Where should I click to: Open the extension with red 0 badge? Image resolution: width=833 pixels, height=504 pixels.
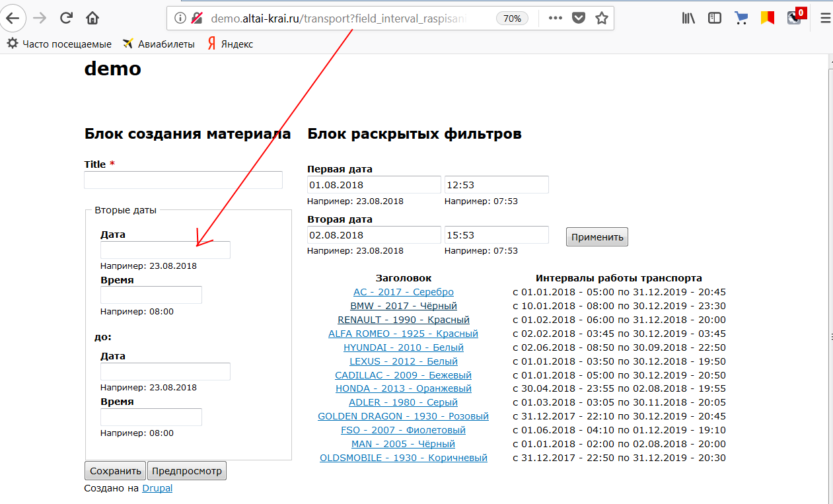[x=797, y=17]
